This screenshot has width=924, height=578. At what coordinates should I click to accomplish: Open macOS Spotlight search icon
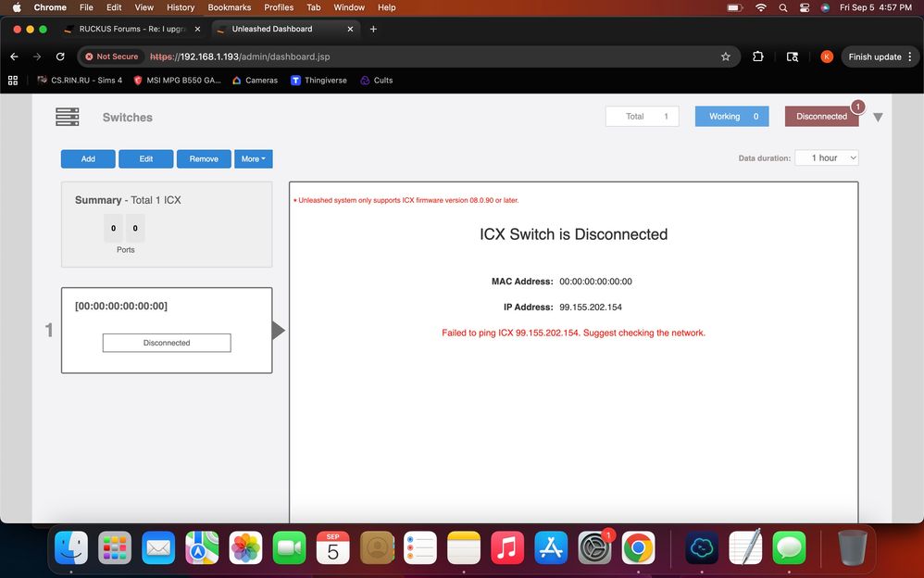pyautogui.click(x=782, y=7)
